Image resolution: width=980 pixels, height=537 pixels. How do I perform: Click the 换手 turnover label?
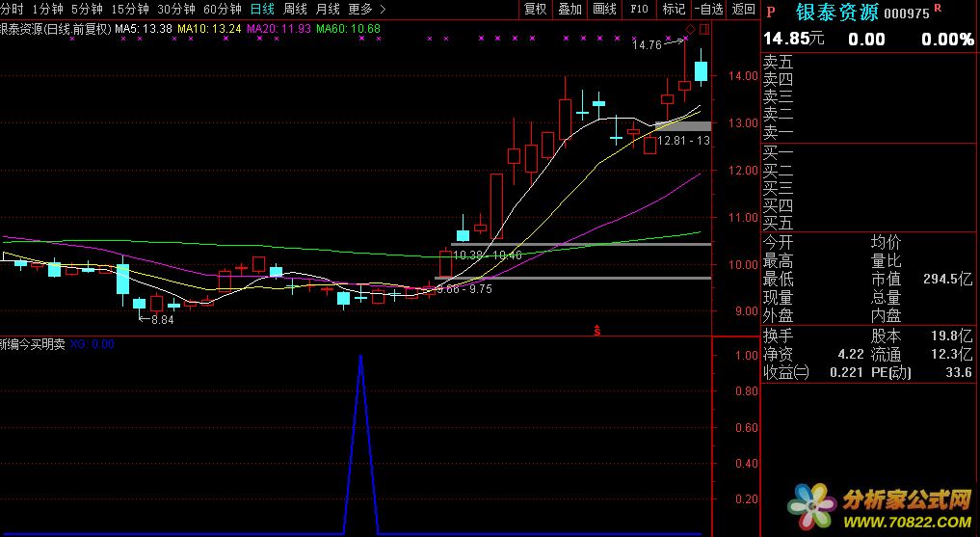[778, 336]
